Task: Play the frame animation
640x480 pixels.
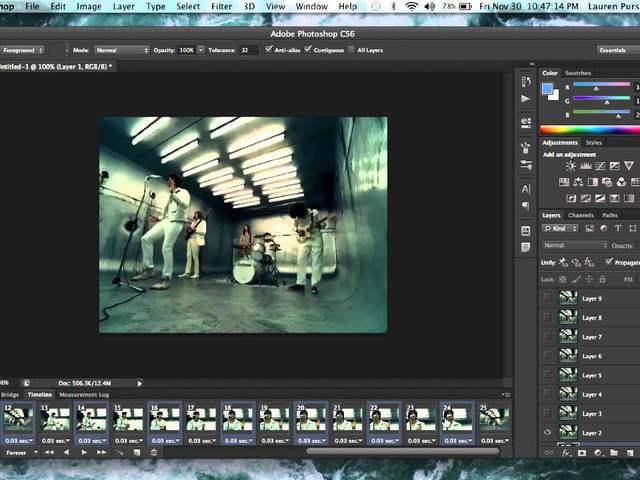Action: pos(84,452)
